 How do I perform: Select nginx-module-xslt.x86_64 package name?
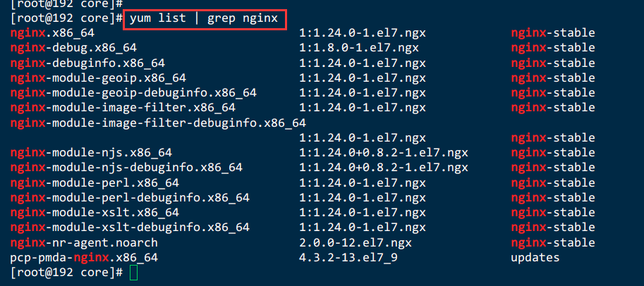coord(95,213)
